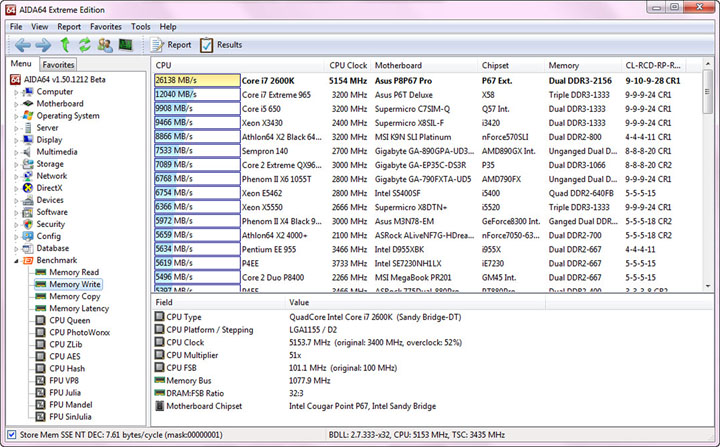
Task: Sort by the CPU Clock column header
Action: (x=348, y=65)
